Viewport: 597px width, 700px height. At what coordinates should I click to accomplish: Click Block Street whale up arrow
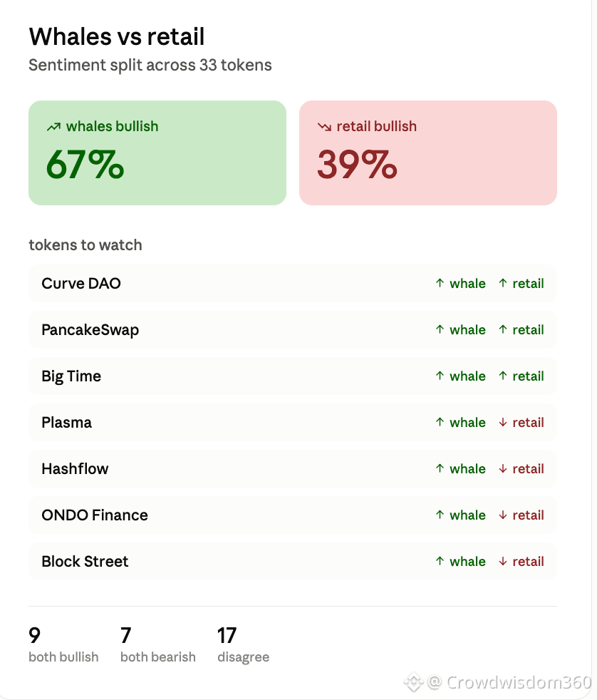point(440,561)
